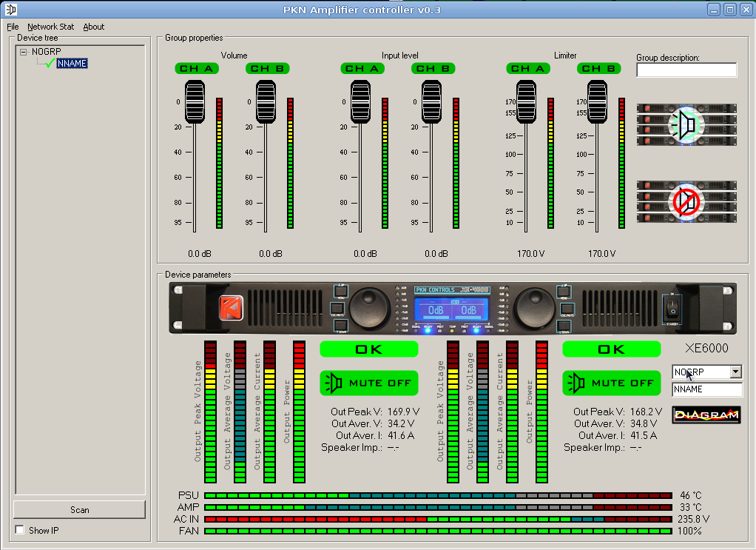Mute the whole group with crossed speaker icon

pos(686,201)
